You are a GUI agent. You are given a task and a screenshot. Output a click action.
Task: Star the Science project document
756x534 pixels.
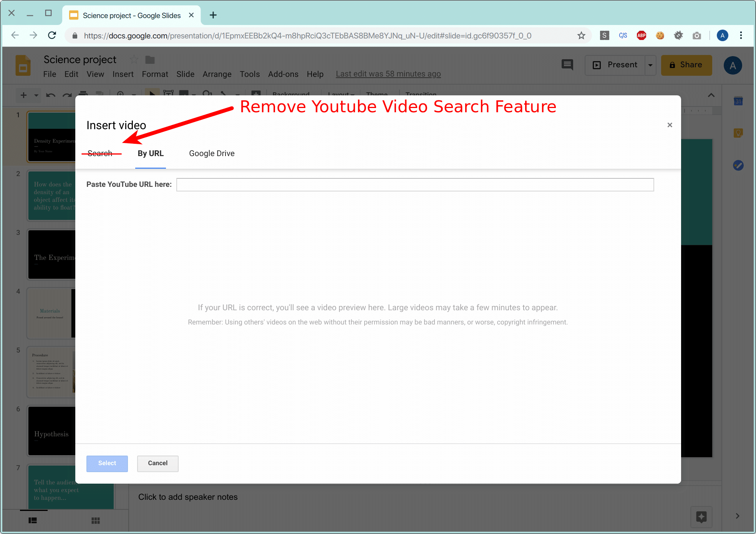(134, 60)
